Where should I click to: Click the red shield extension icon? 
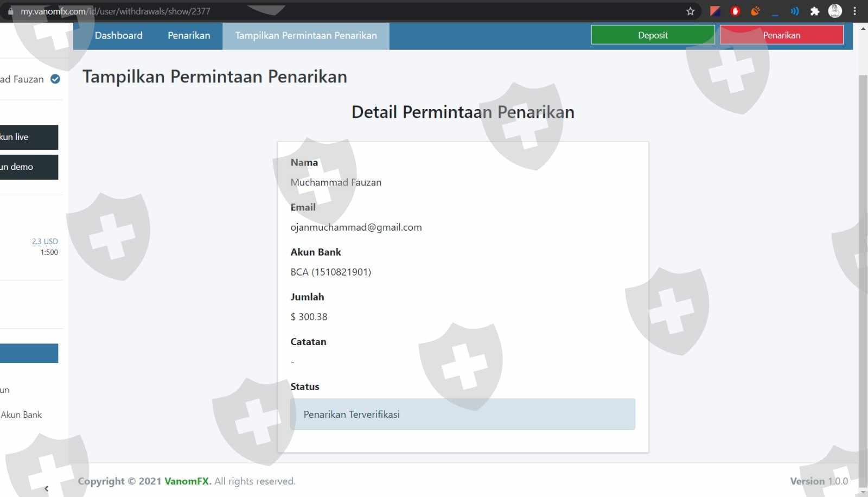tap(735, 11)
